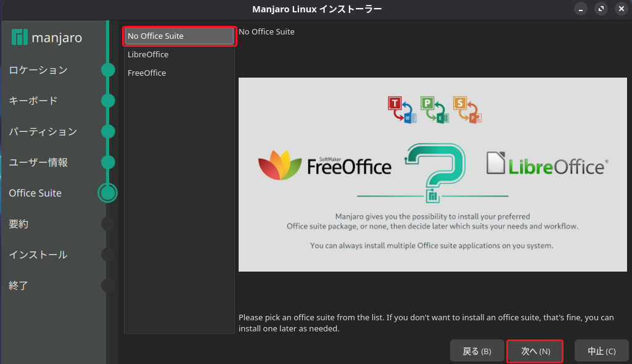Select the Office Suite step in sidebar
Image resolution: width=632 pixels, height=364 pixels.
pos(35,193)
